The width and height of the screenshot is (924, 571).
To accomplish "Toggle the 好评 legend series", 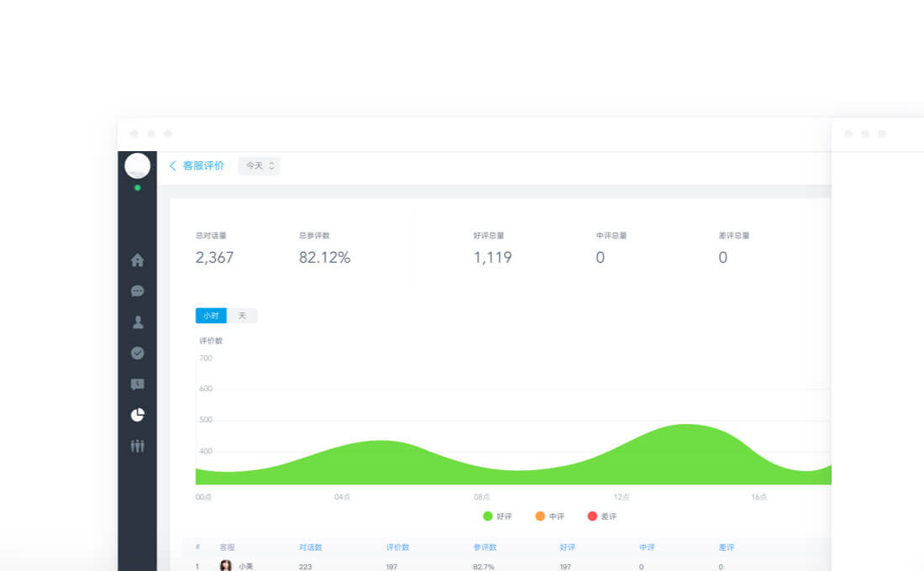I will pos(497,516).
